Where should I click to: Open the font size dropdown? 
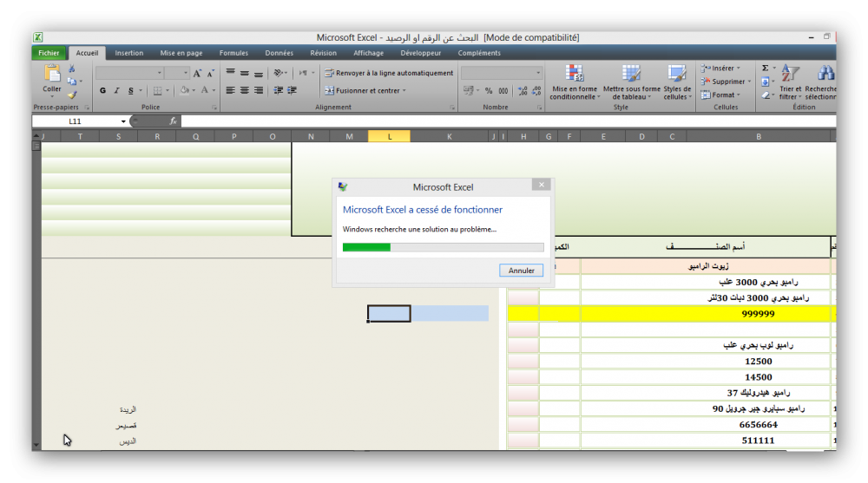click(x=186, y=73)
